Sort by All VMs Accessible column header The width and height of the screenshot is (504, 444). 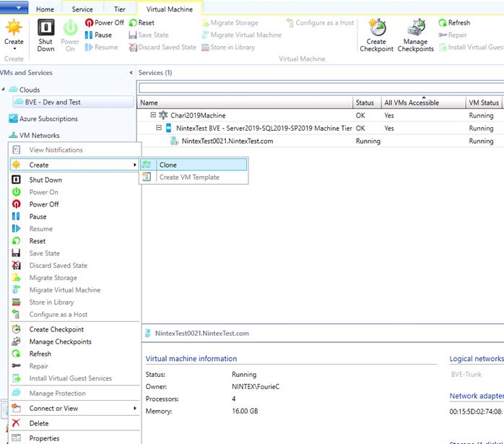(x=423, y=103)
